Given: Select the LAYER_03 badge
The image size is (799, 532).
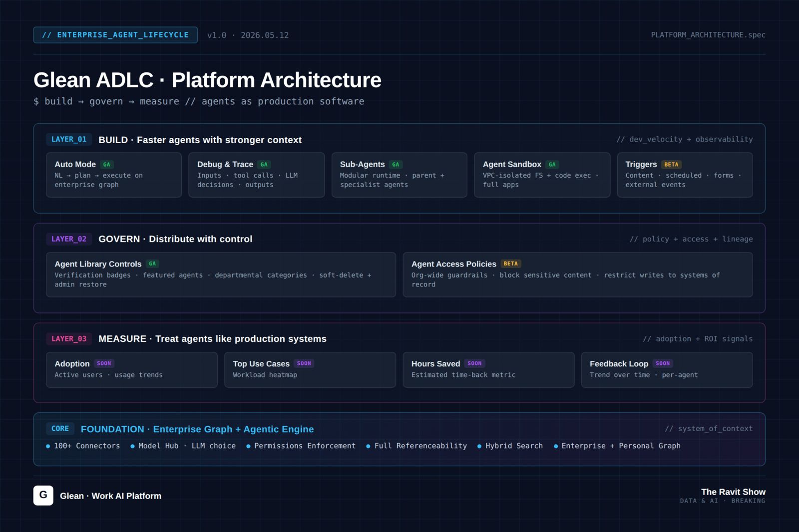Looking at the screenshot, I should click(x=69, y=339).
